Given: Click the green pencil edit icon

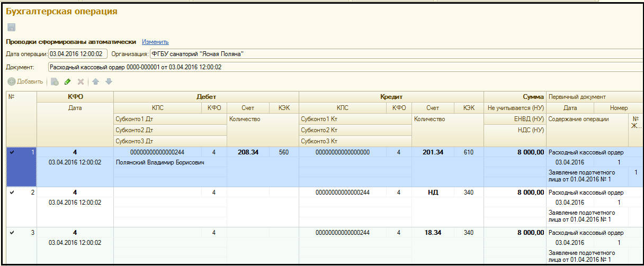Looking at the screenshot, I should pos(67,81).
